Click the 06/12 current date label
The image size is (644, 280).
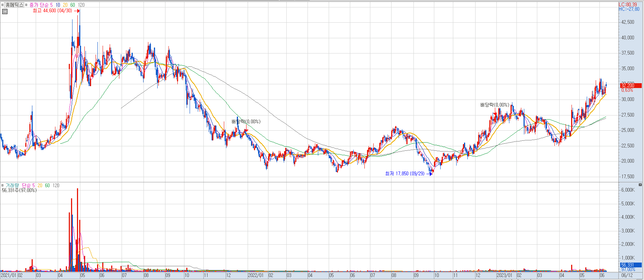point(627,276)
